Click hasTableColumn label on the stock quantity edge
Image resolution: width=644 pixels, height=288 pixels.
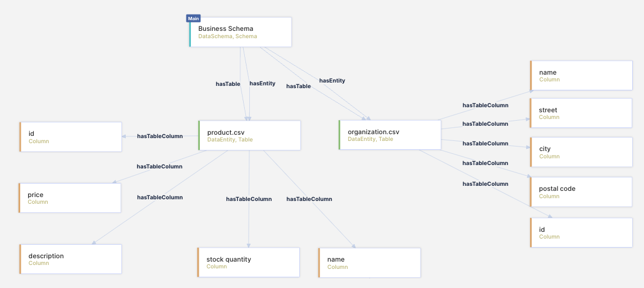click(249, 199)
